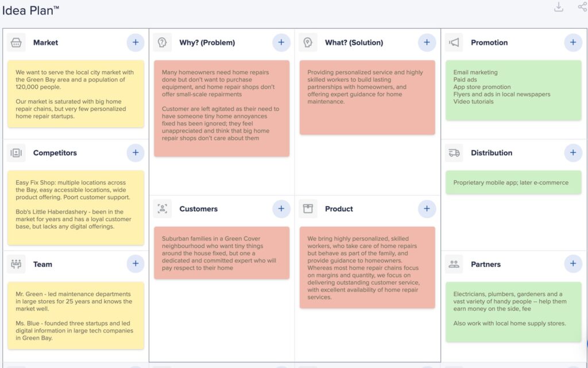588x368 pixels.
Task: Click the Product box icon
Action: click(308, 209)
